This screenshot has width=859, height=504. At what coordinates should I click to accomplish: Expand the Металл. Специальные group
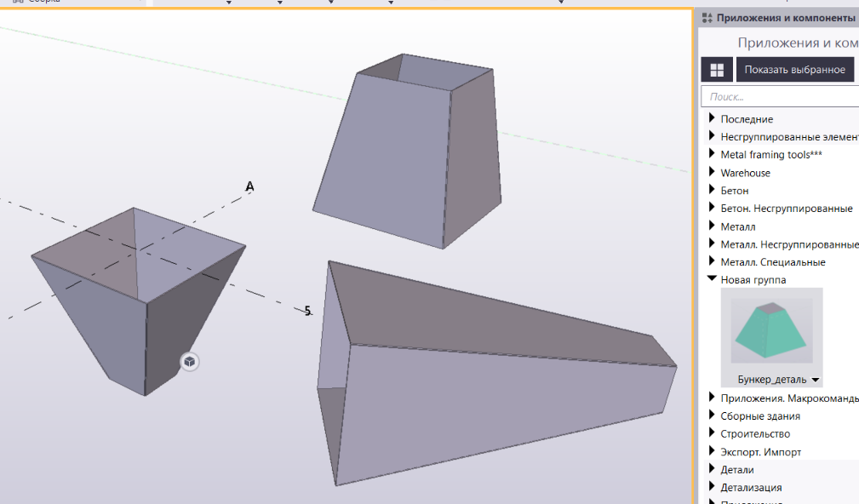[712, 261]
